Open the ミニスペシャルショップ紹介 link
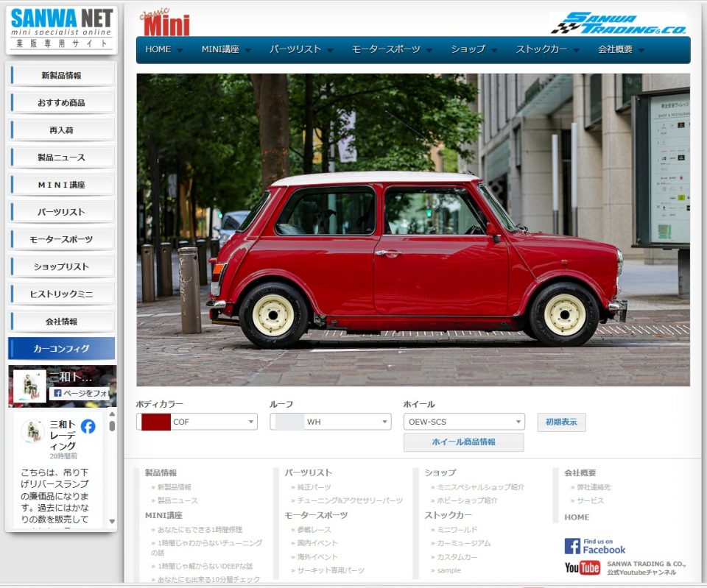The width and height of the screenshot is (707, 588). [x=481, y=487]
